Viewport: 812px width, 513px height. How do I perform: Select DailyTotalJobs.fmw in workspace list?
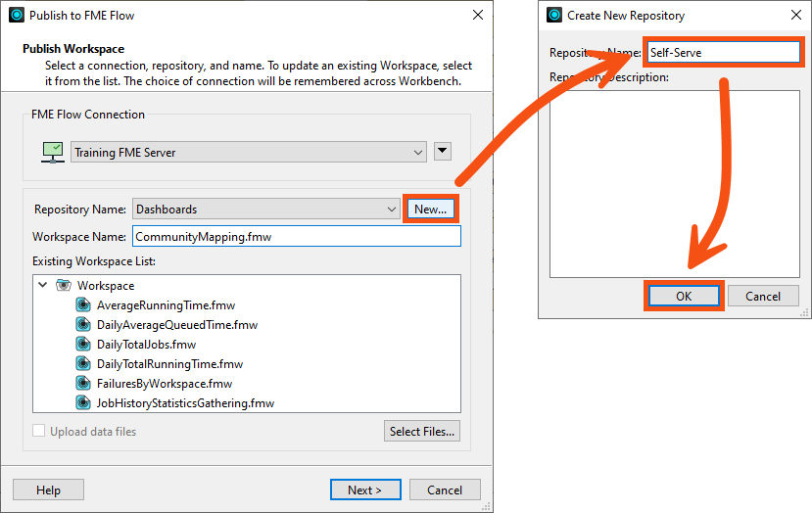[147, 345]
